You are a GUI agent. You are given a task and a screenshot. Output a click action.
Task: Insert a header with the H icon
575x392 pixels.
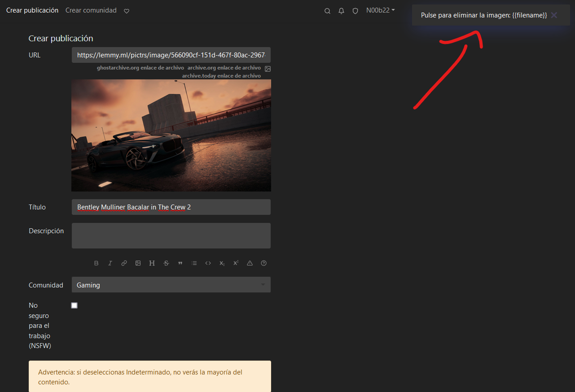click(152, 263)
